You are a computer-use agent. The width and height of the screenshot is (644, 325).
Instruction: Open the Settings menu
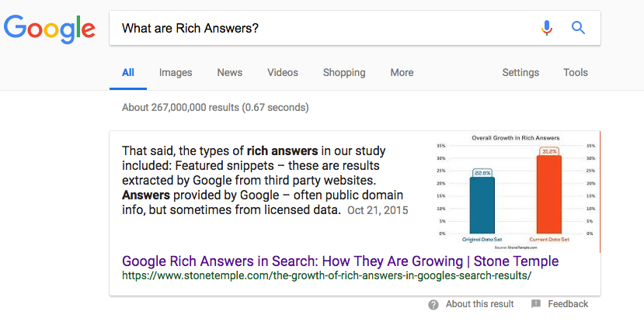click(x=520, y=73)
